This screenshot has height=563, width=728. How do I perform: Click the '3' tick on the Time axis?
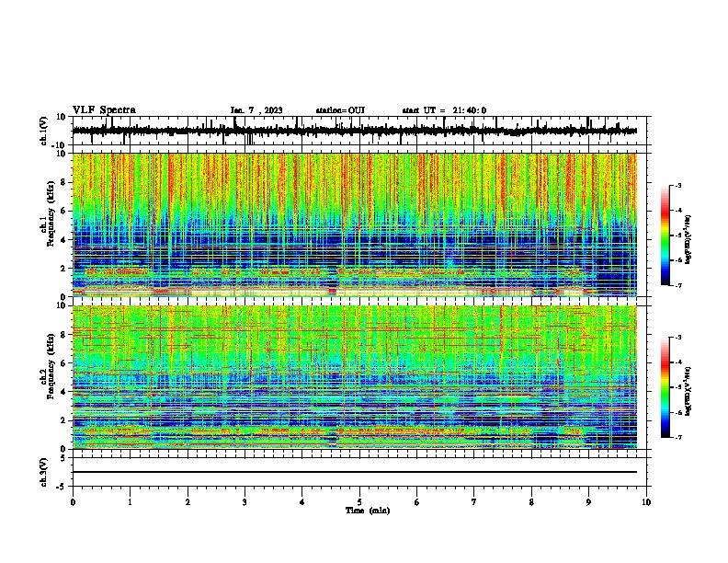click(245, 502)
